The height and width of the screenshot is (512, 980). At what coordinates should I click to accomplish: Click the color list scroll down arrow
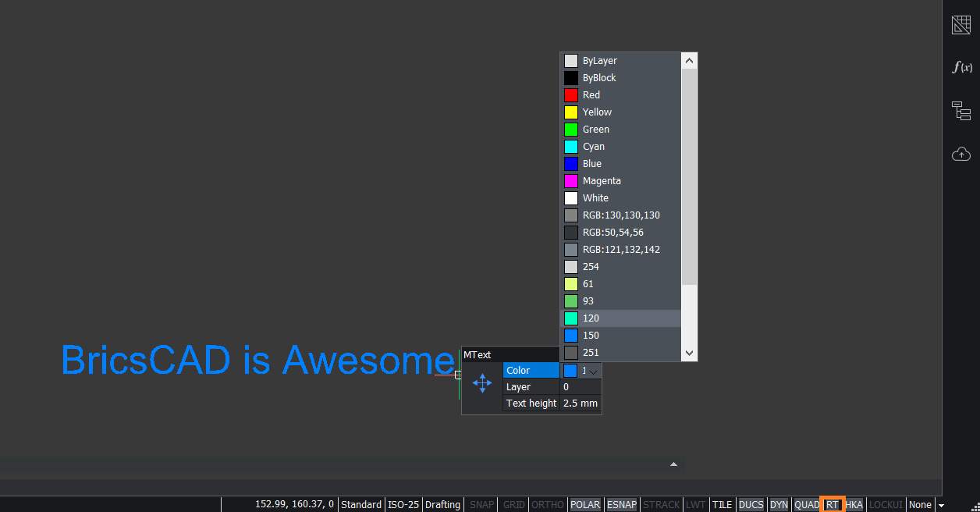coord(689,353)
